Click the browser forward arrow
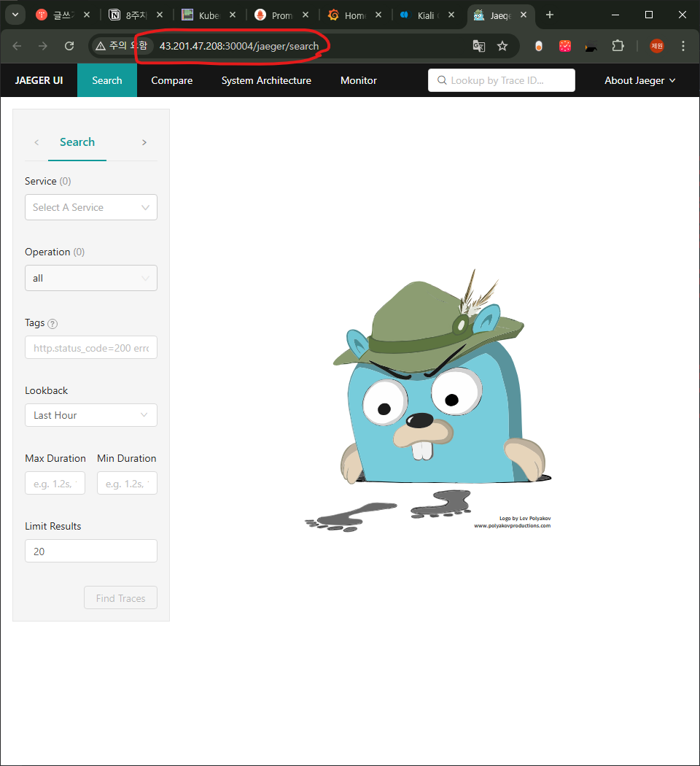 (43, 46)
